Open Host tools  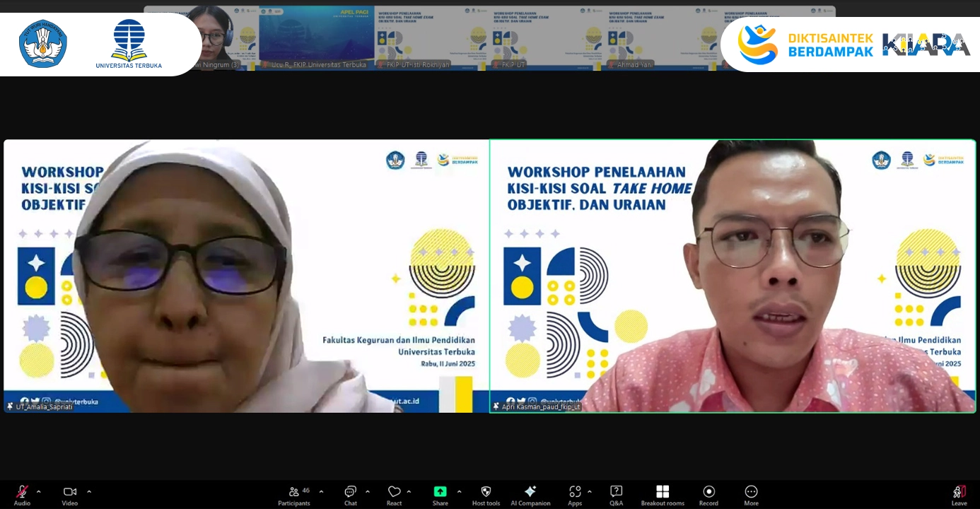point(486,493)
